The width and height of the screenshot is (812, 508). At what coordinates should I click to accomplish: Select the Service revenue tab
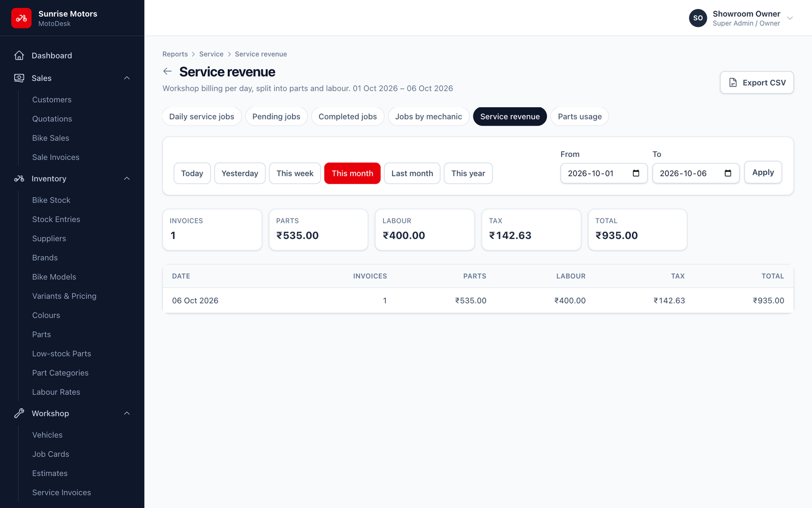pyautogui.click(x=510, y=116)
